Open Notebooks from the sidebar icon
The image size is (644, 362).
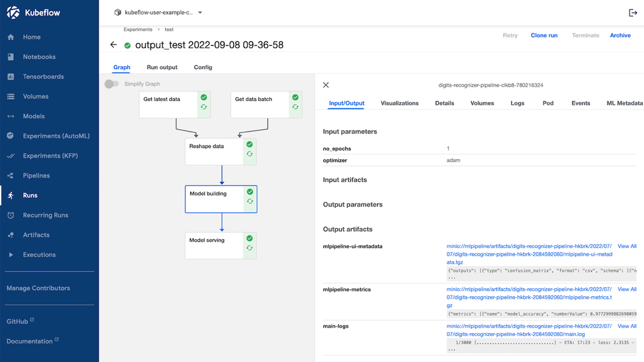pyautogui.click(x=11, y=57)
